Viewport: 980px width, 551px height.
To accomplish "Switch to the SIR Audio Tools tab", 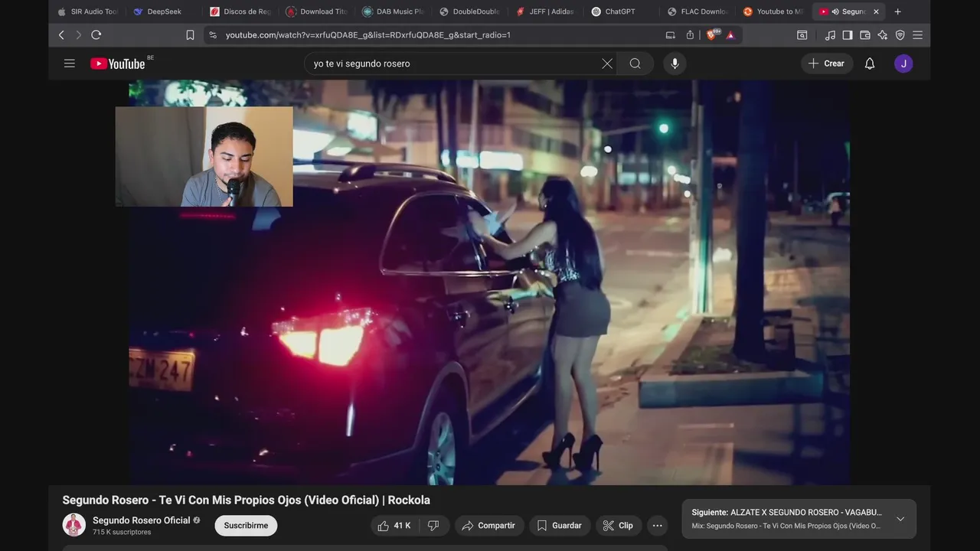I will point(88,11).
